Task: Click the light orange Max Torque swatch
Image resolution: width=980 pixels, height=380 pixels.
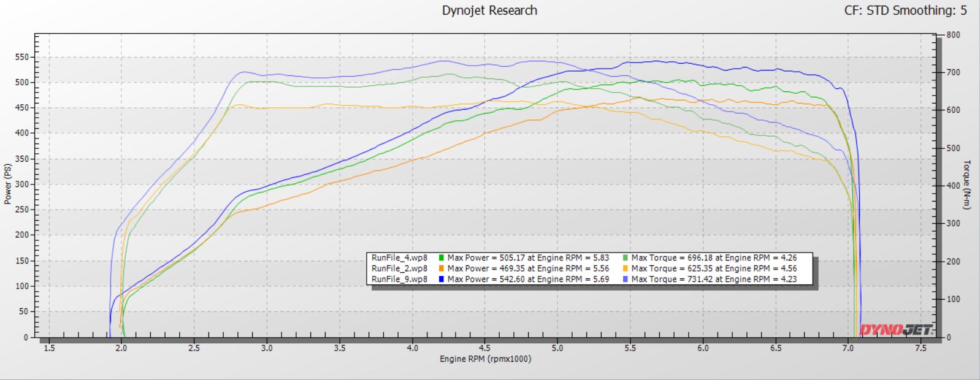Action: tap(625, 268)
